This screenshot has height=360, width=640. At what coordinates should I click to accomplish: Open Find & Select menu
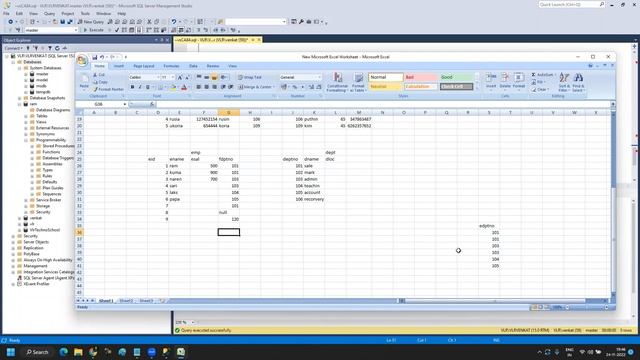tap(578, 82)
